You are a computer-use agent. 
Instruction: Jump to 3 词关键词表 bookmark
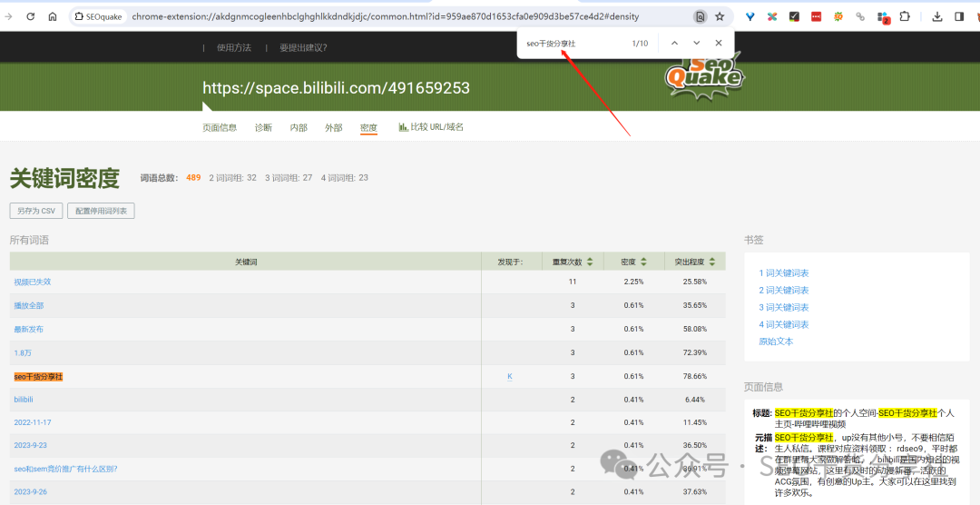(784, 307)
